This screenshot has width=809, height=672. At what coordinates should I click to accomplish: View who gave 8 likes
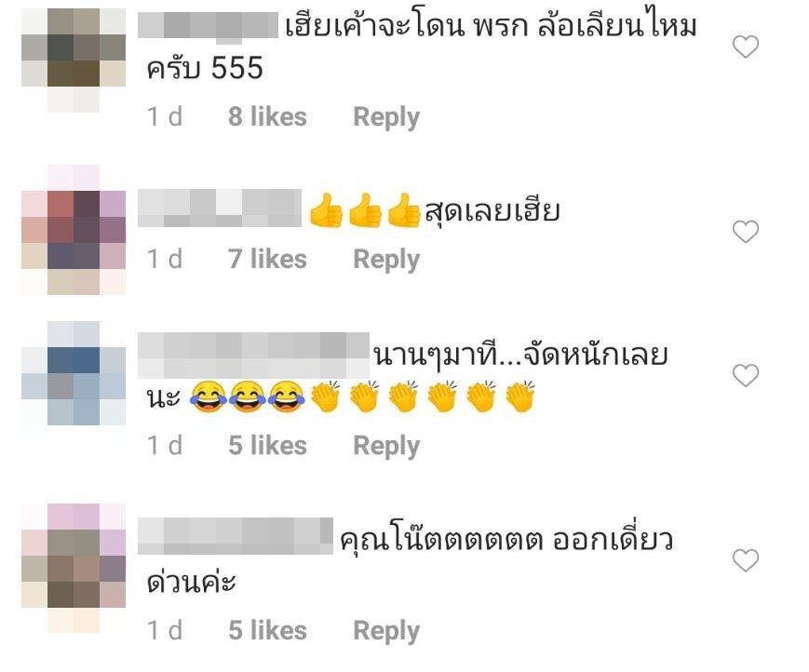click(x=267, y=116)
